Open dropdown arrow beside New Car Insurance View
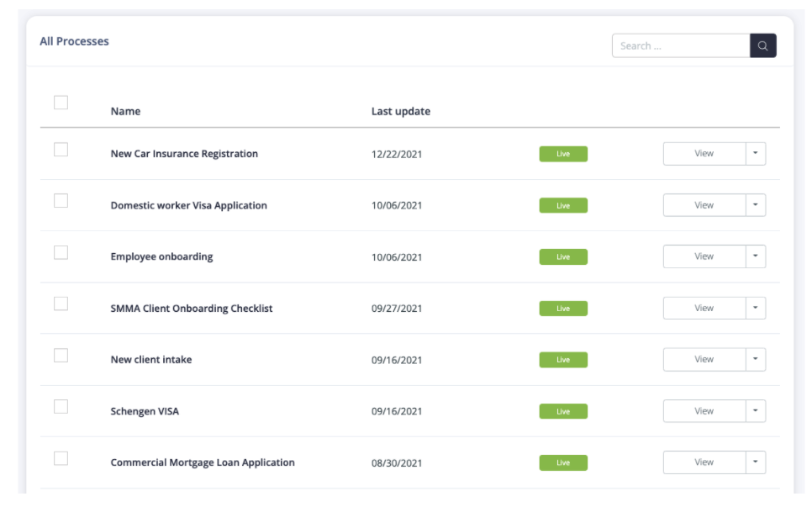This screenshot has width=812, height=507. coord(756,153)
